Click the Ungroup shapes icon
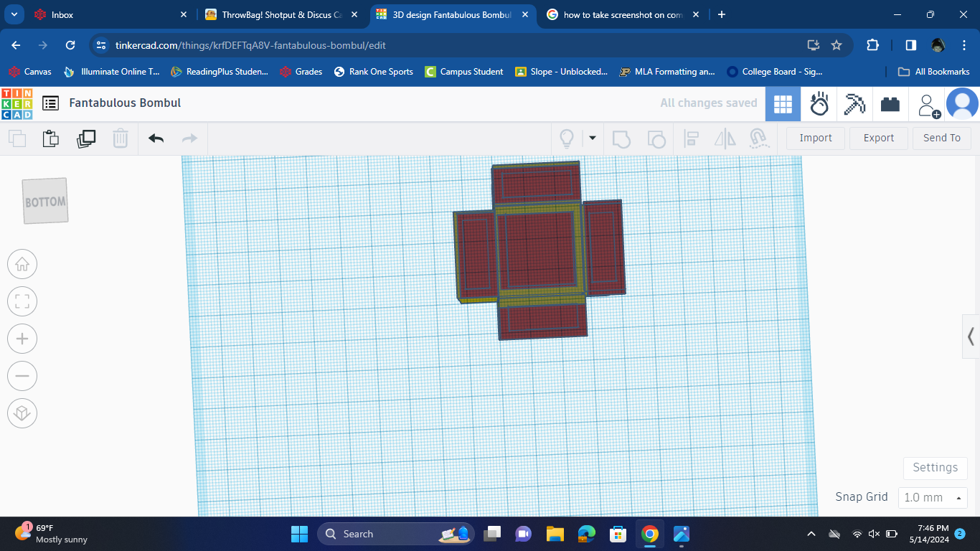Image resolution: width=980 pixels, height=551 pixels. (656, 138)
